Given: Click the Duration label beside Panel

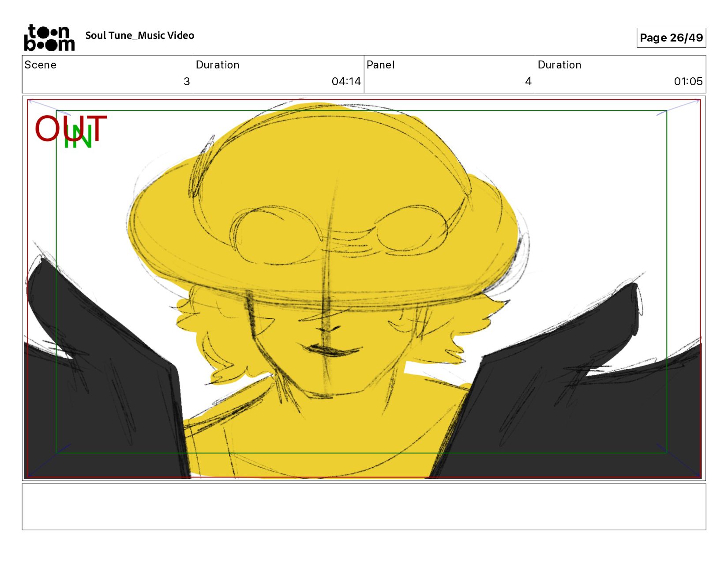Looking at the screenshot, I should [x=559, y=65].
